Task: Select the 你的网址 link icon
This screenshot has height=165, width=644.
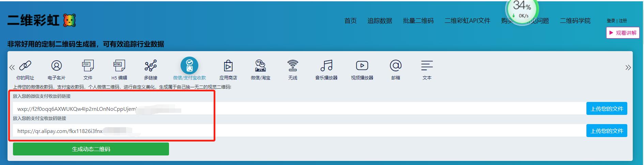Action: 25,66
